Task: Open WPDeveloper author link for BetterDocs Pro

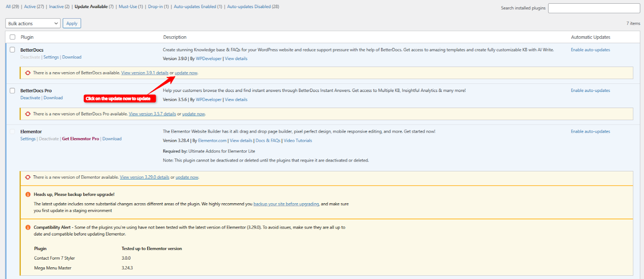Action: (x=208, y=100)
